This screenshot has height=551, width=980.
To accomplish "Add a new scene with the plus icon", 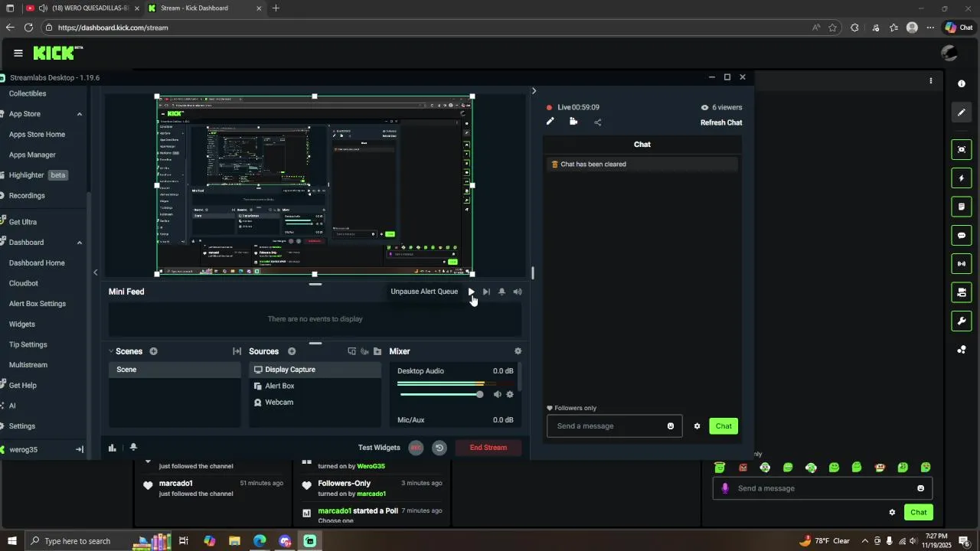I will [153, 351].
